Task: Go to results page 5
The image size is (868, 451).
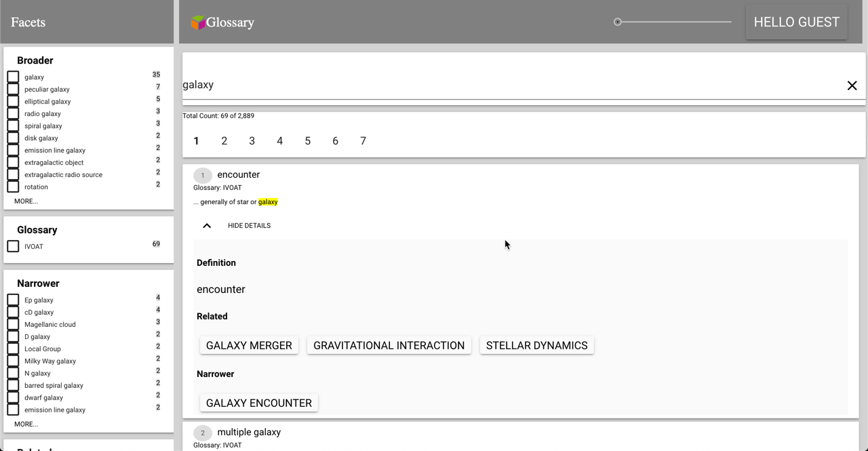Action: coord(307,141)
